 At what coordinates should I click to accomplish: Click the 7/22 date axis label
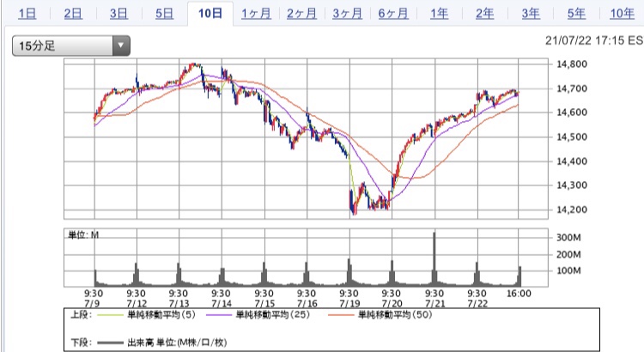(x=477, y=304)
